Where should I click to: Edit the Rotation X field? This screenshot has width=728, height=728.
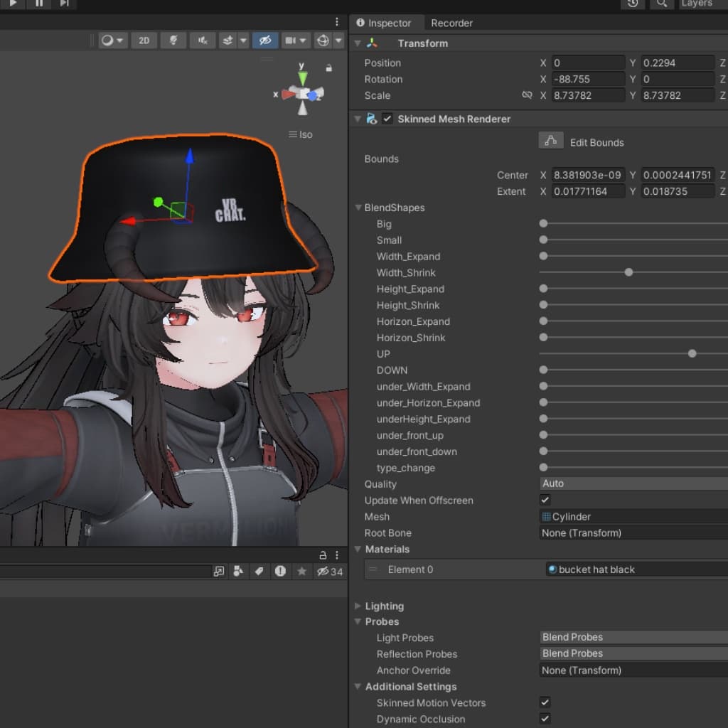(588, 79)
